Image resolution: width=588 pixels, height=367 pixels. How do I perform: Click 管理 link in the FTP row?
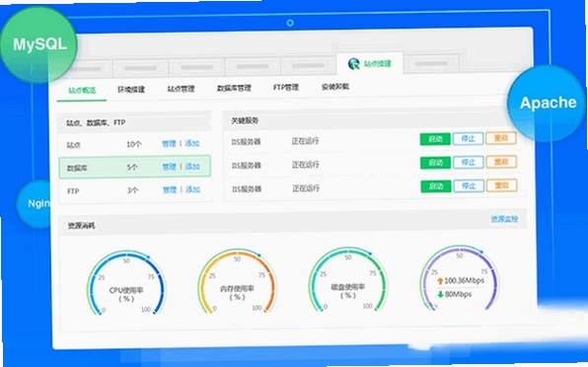click(x=170, y=189)
